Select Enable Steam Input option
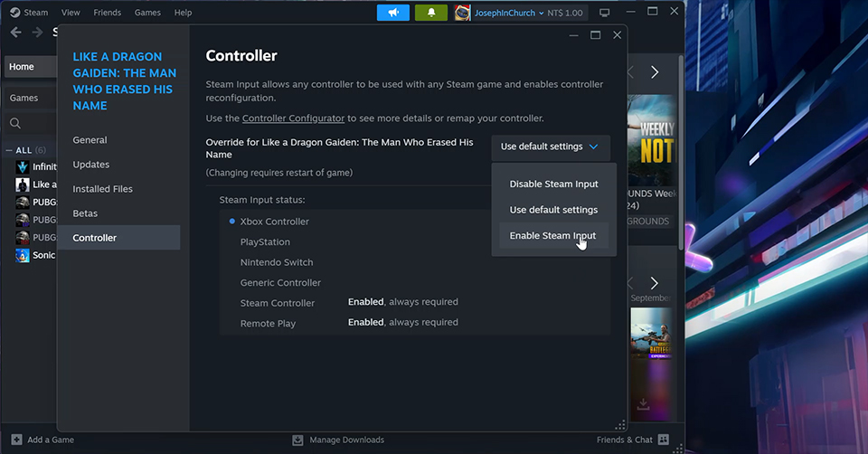 coord(552,235)
